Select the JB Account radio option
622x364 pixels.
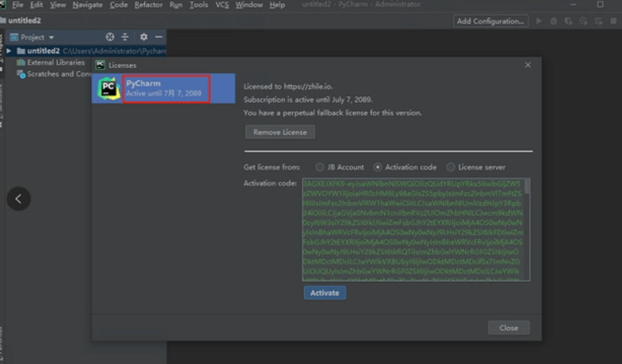coord(320,167)
